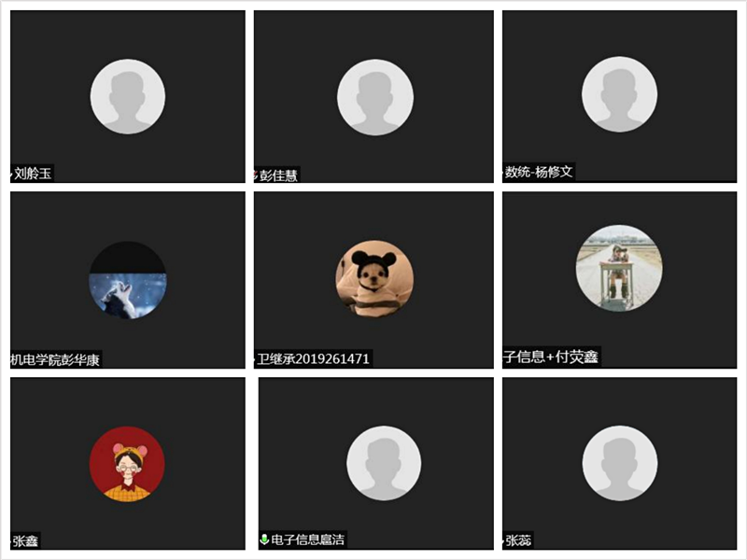Click 刘舲玉's default gray avatar

tap(128, 97)
